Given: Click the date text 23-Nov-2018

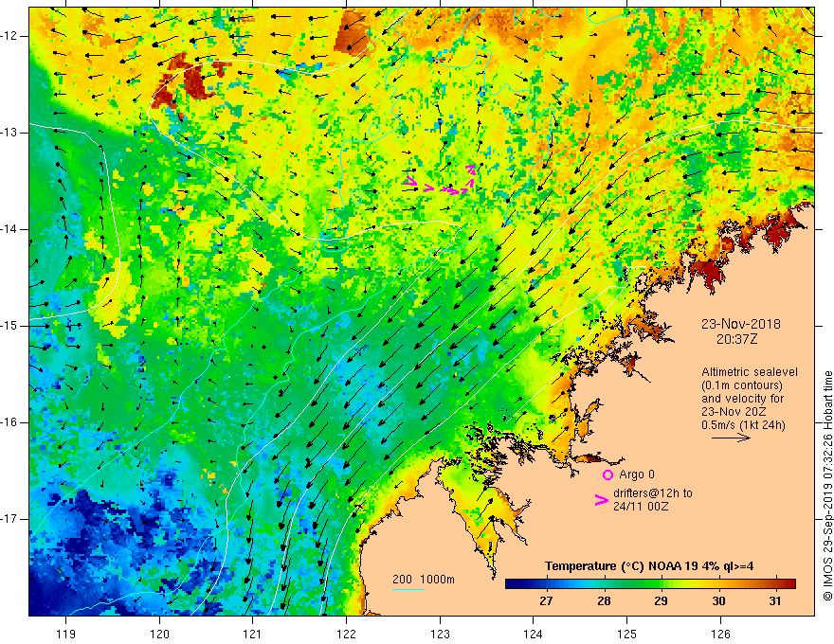Looking at the screenshot, I should tap(741, 324).
